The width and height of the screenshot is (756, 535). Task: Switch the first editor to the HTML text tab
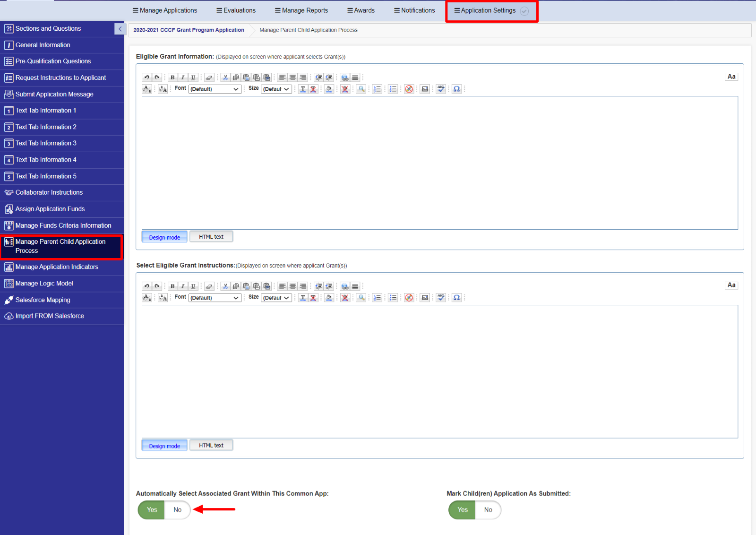pyautogui.click(x=211, y=237)
